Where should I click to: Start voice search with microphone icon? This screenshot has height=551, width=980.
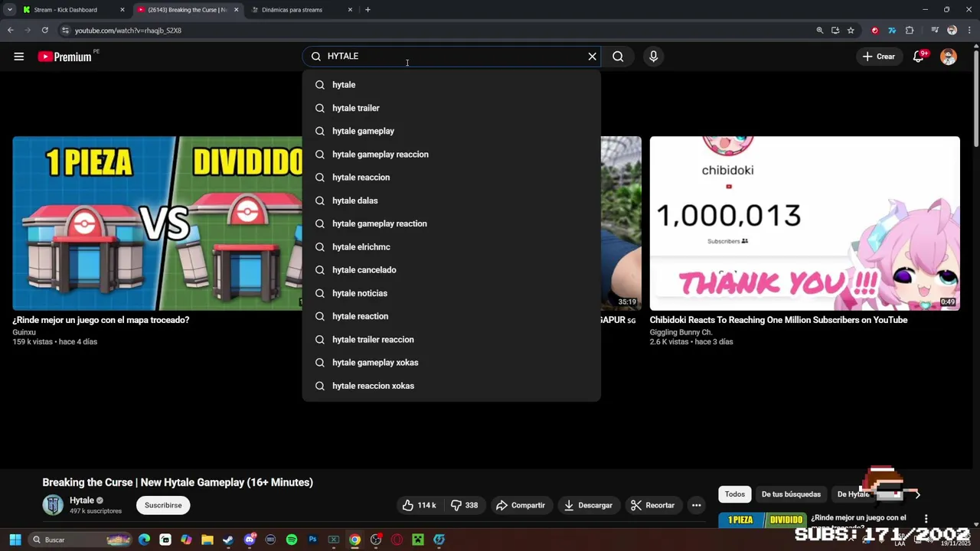coord(653,57)
